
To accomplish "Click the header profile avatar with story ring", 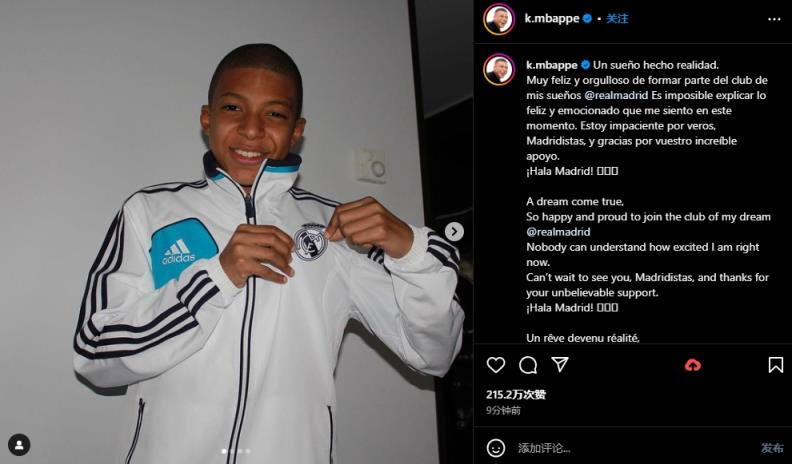I will click(x=499, y=19).
